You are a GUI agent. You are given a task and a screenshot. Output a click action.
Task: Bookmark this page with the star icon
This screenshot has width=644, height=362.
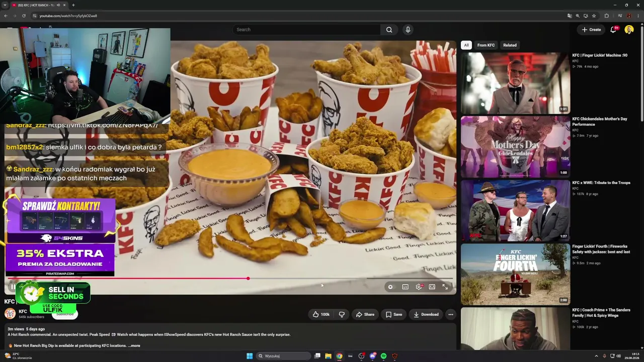(x=594, y=16)
